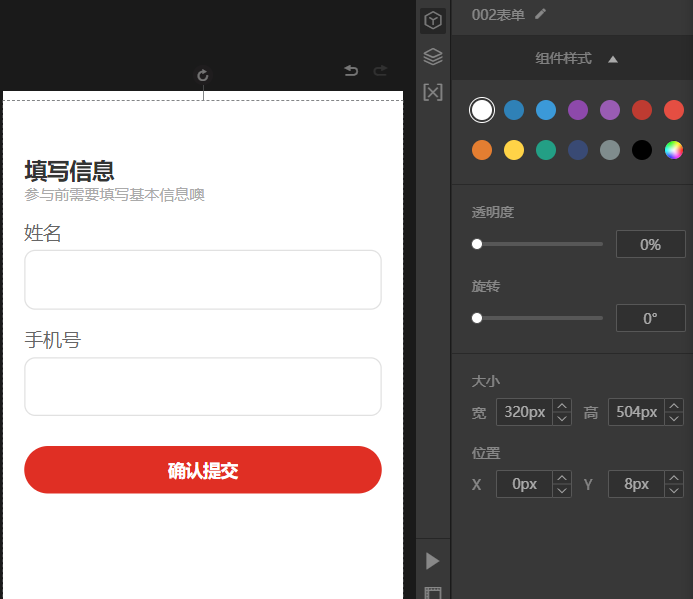Viewport: 693px width, 599px height.
Task: Increase height with the up arrow
Action: click(x=674, y=405)
